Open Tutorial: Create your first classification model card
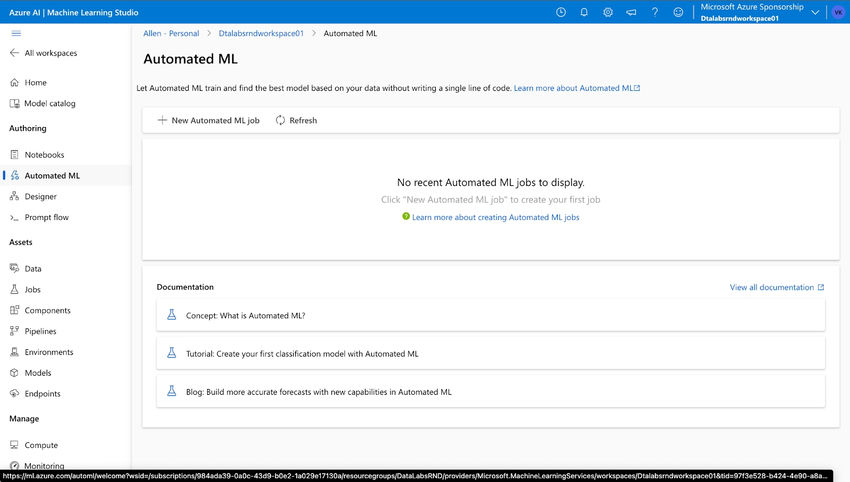Screen dimensions: 850x482 [x=491, y=353]
